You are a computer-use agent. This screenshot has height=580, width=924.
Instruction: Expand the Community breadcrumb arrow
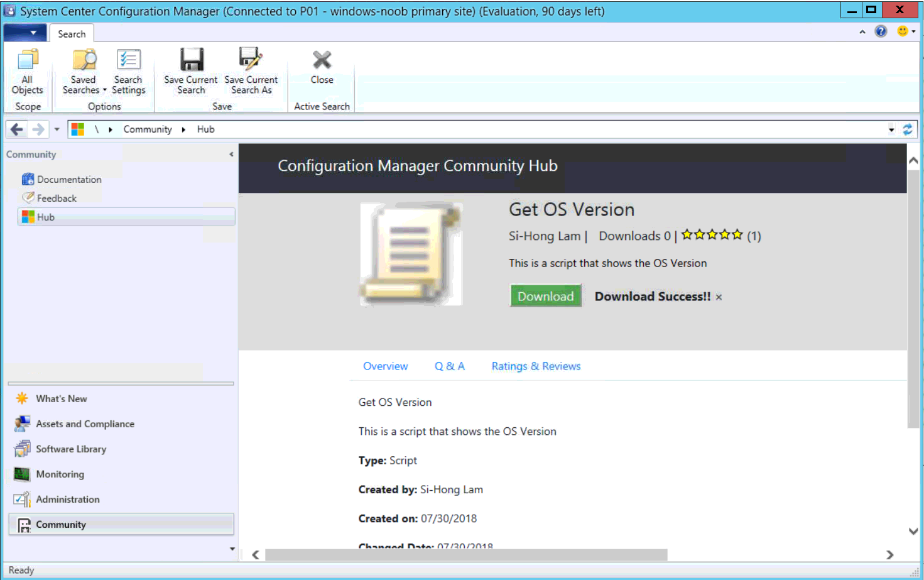tap(183, 129)
